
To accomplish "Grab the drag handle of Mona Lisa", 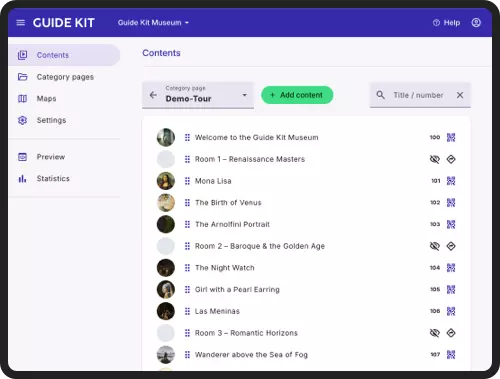I will (x=187, y=181).
